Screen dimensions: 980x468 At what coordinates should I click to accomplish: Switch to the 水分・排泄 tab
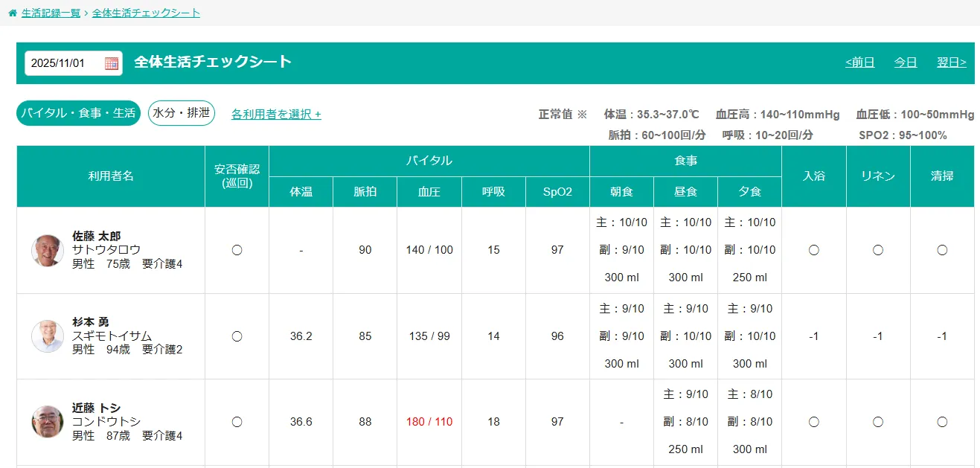[x=182, y=113]
